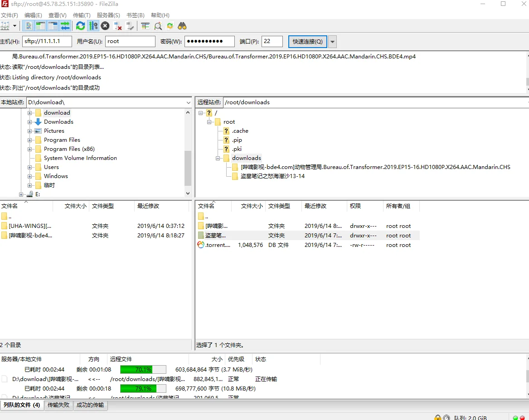Open the 编辑(E) menu
The width and height of the screenshot is (529, 420).
pos(33,15)
